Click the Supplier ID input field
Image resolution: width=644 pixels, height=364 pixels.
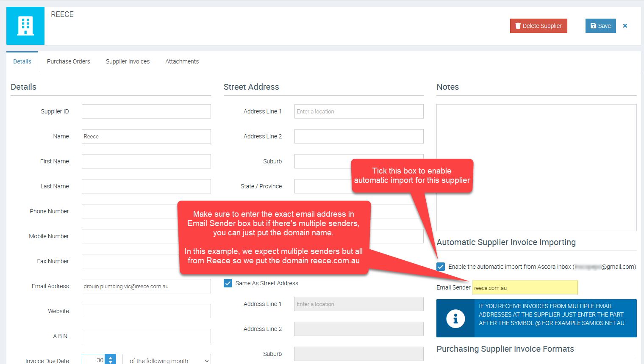pyautogui.click(x=146, y=111)
